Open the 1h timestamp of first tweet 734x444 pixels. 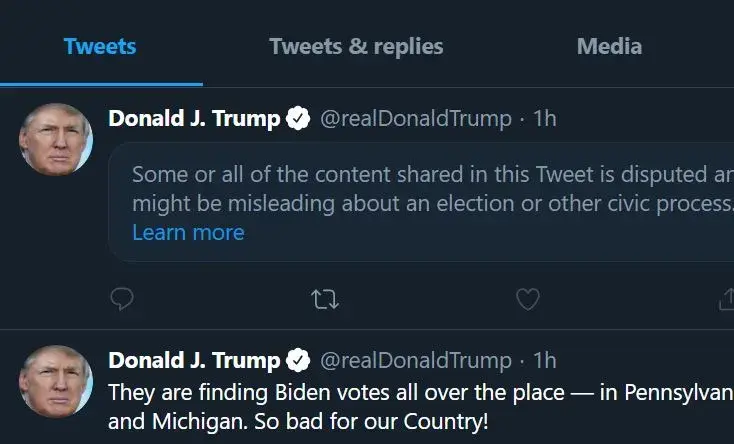544,119
